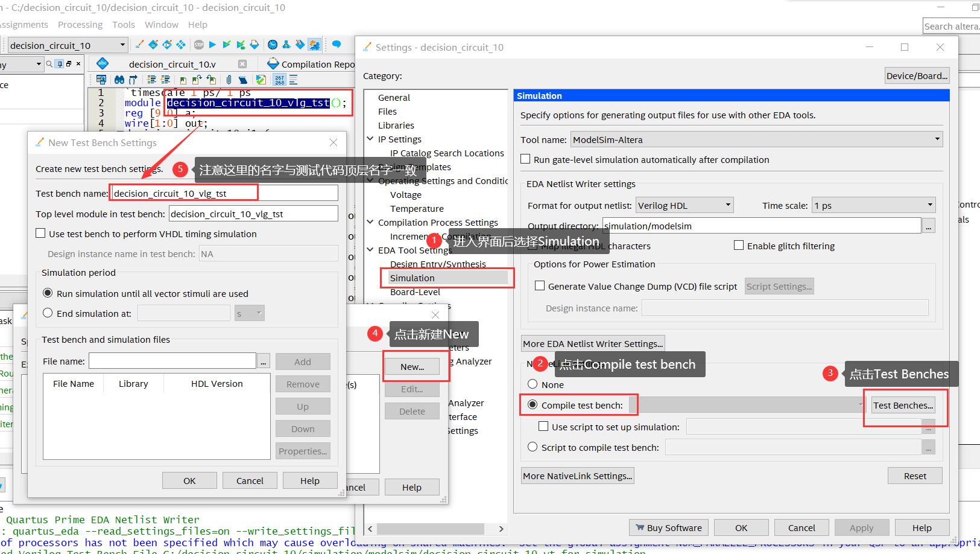980x554 pixels.
Task: Start Analysis & Elaboration icon with green check
Action: [x=227, y=45]
